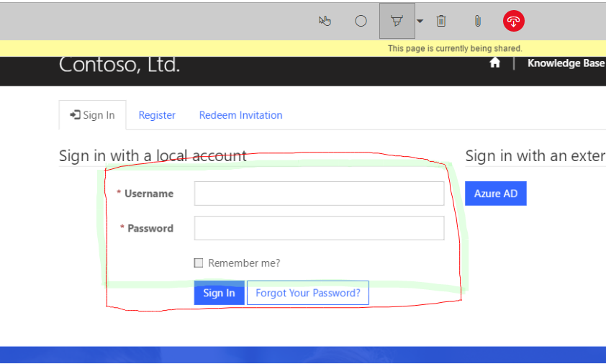The image size is (606, 364).
Task: Select the circle drawing tool
Action: click(361, 21)
